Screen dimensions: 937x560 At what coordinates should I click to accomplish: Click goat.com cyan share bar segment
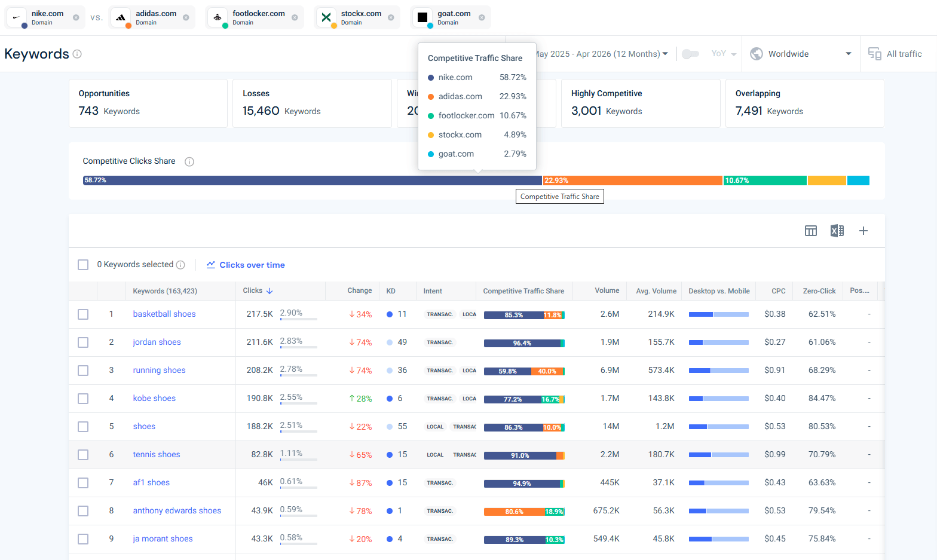click(x=858, y=180)
